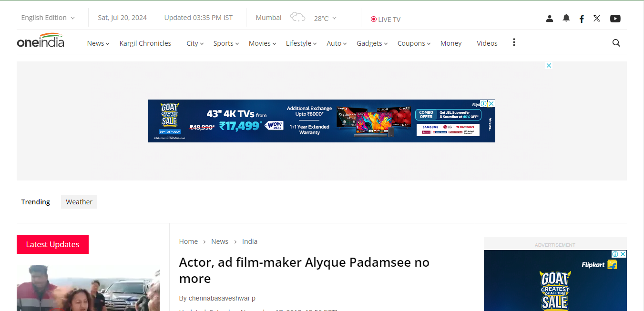The image size is (644, 311).
Task: Expand the News menu dropdown
Action: 98,43
